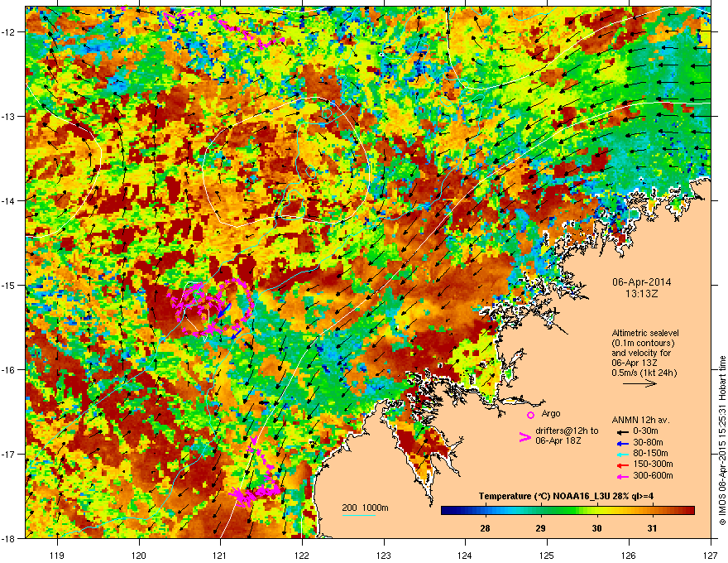Click the 'Argo' legend label

pos(551,413)
